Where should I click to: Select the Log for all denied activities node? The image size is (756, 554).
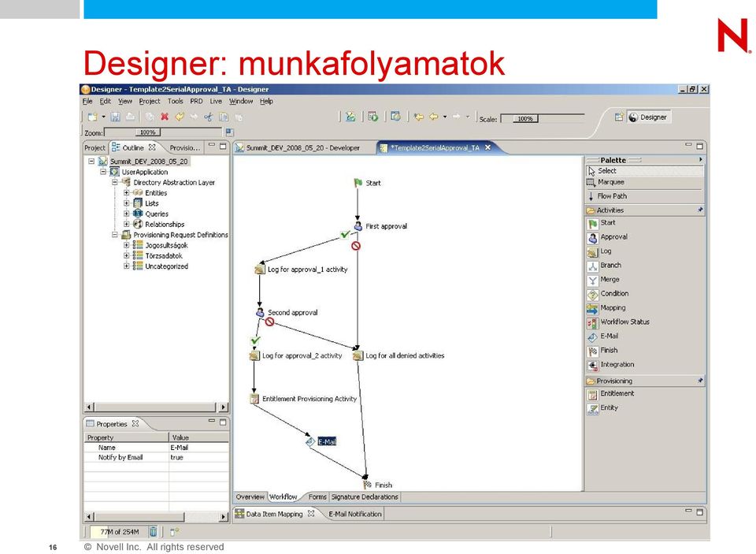pos(398,355)
